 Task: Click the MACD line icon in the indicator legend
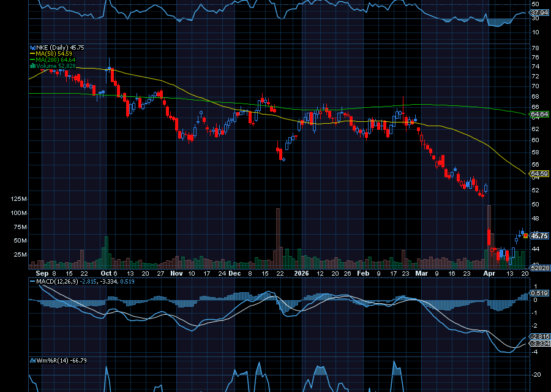[32, 281]
